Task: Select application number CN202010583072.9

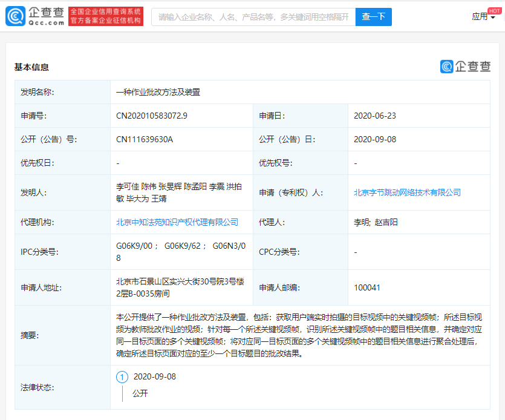Action: pyautogui.click(x=152, y=116)
